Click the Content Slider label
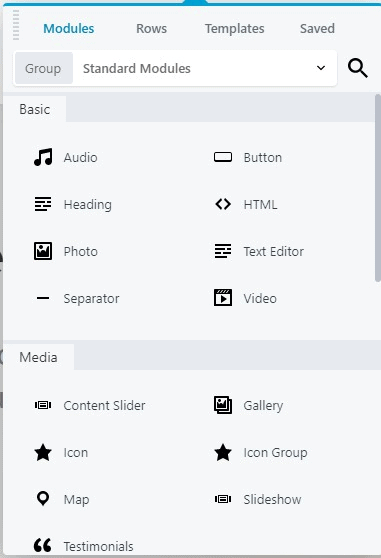Image resolution: width=381 pixels, height=558 pixels. pos(104,405)
